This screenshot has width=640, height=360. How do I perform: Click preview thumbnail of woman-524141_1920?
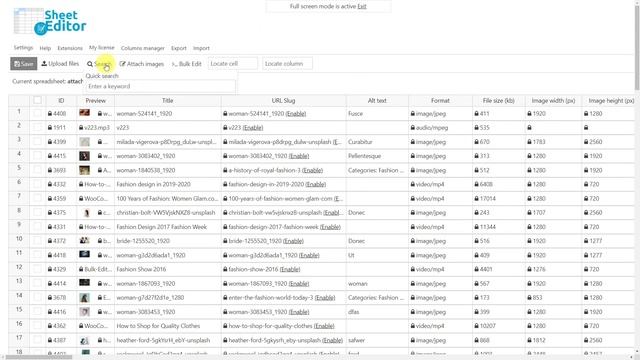[84, 113]
